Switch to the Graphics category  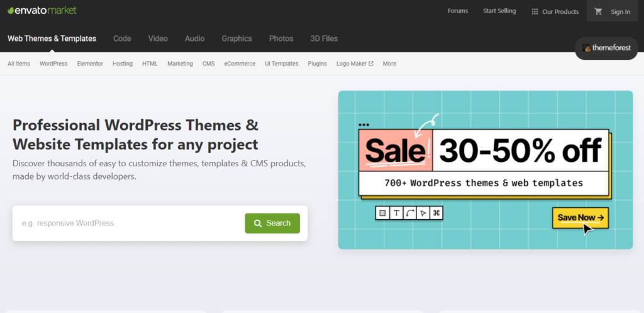click(237, 38)
